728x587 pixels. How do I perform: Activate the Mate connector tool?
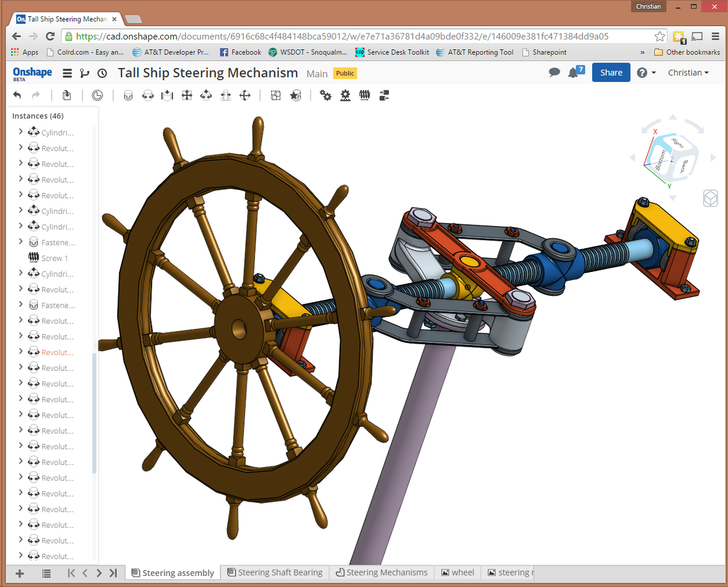tap(295, 95)
